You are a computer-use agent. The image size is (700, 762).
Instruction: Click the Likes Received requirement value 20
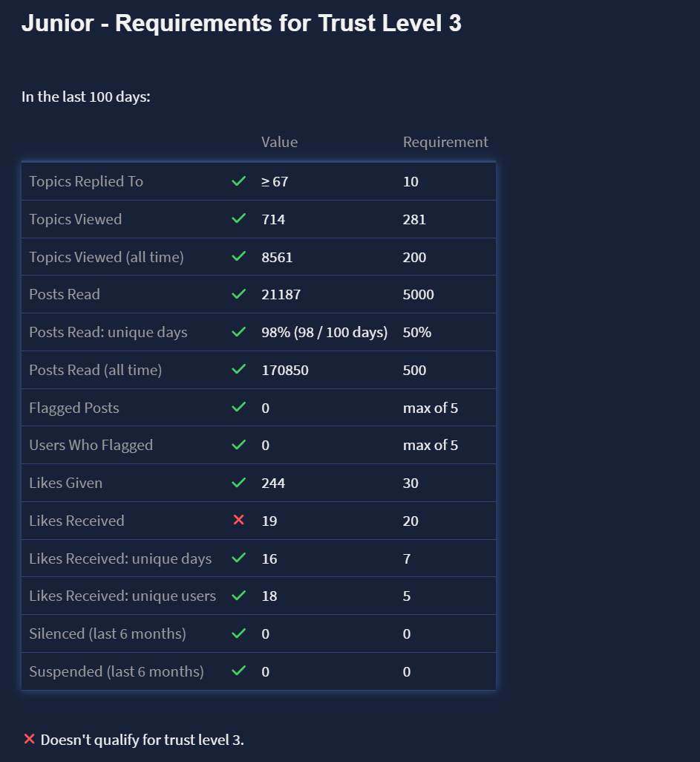coord(410,521)
